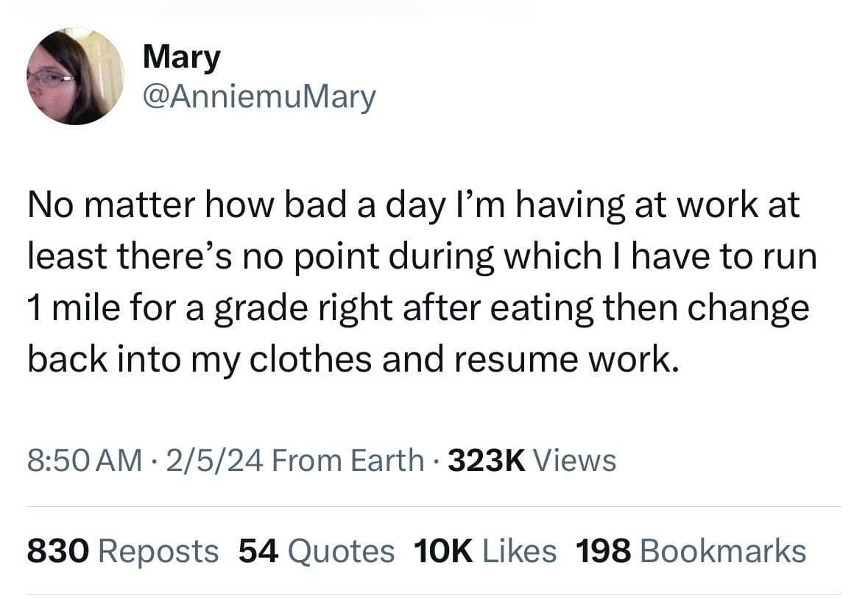This screenshot has width=868, height=599.
Task: Click the tweet line starting "1 mile for a grade"
Action: point(417,306)
